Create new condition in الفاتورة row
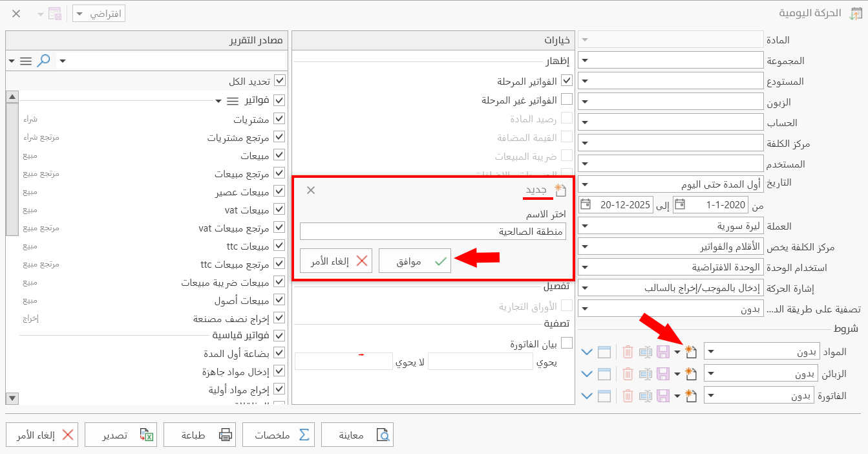 click(x=690, y=395)
